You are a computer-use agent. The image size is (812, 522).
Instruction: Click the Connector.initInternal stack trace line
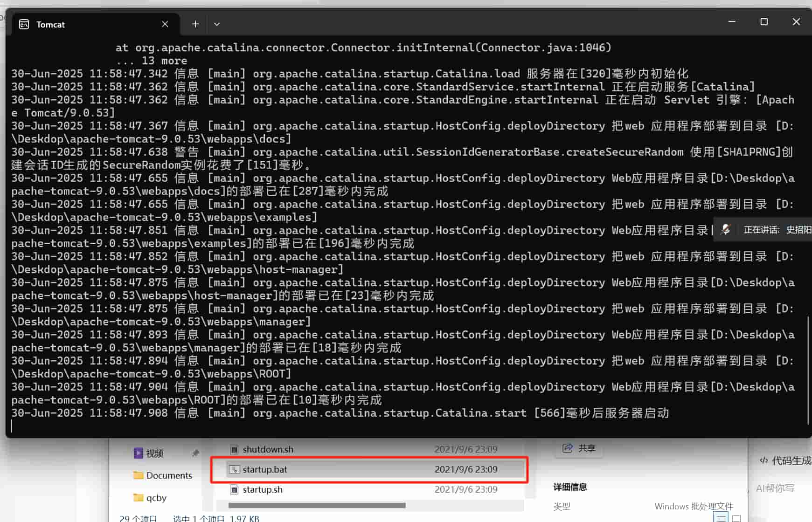(363, 48)
